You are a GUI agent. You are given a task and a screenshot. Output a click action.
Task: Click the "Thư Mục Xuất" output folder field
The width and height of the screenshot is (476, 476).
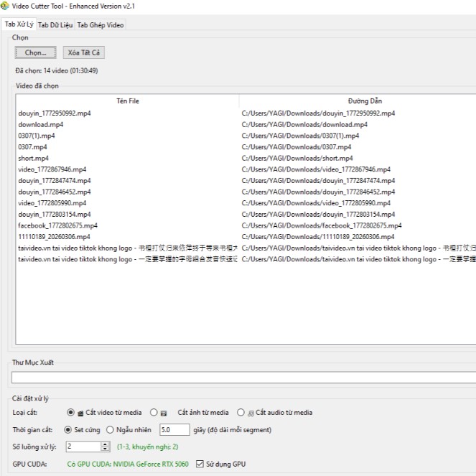pos(243,377)
